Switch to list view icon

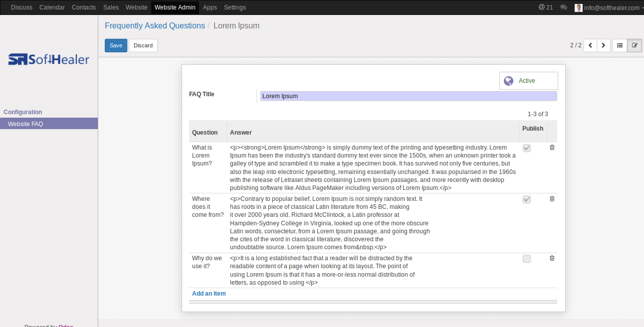pos(620,45)
